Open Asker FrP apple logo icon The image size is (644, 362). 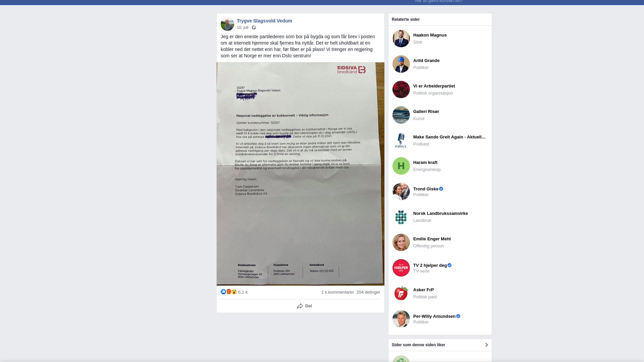[401, 293]
